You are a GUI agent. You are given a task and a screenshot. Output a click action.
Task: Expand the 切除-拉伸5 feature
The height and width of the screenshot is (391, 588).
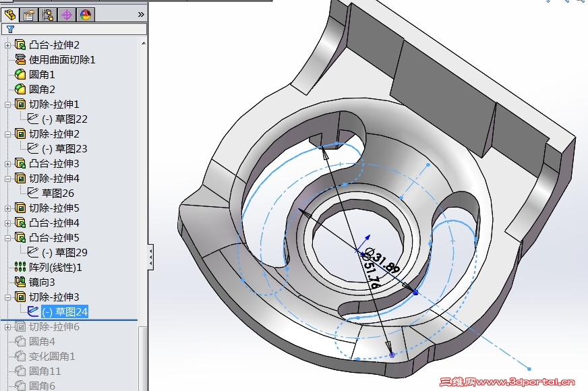coord(7,208)
